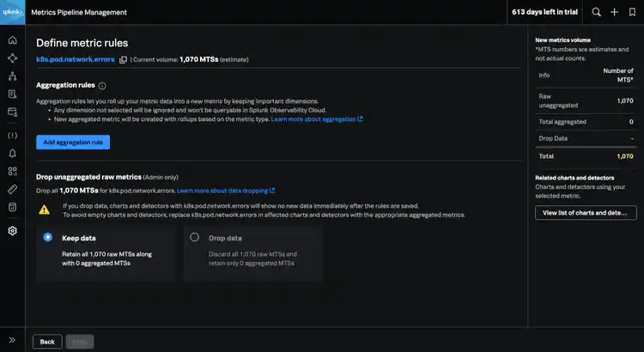644x352 pixels.
Task: Select the Drop data radio button
Action: point(195,237)
